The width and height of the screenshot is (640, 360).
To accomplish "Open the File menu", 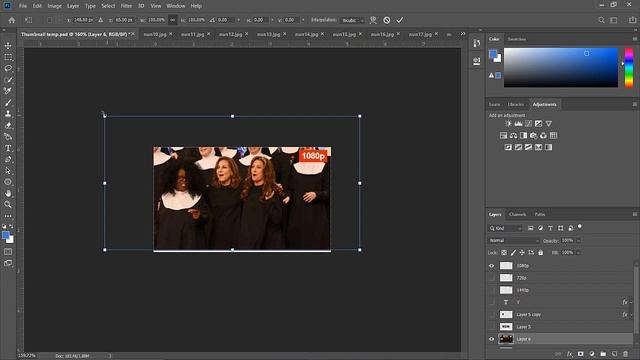I will pos(23,6).
